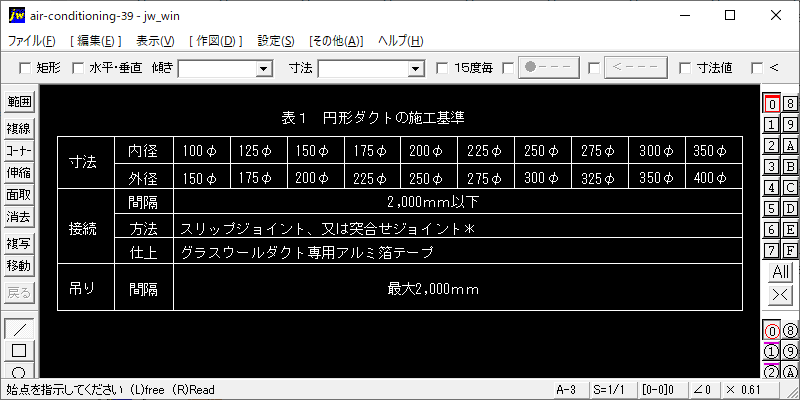Screen dimensions: 800x400
Task: Choose the ｺｰﾅｰ corner tool
Action: coord(19,150)
